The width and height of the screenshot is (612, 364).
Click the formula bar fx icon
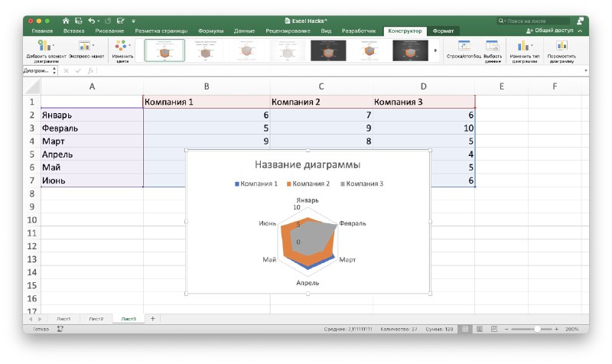tap(90, 70)
